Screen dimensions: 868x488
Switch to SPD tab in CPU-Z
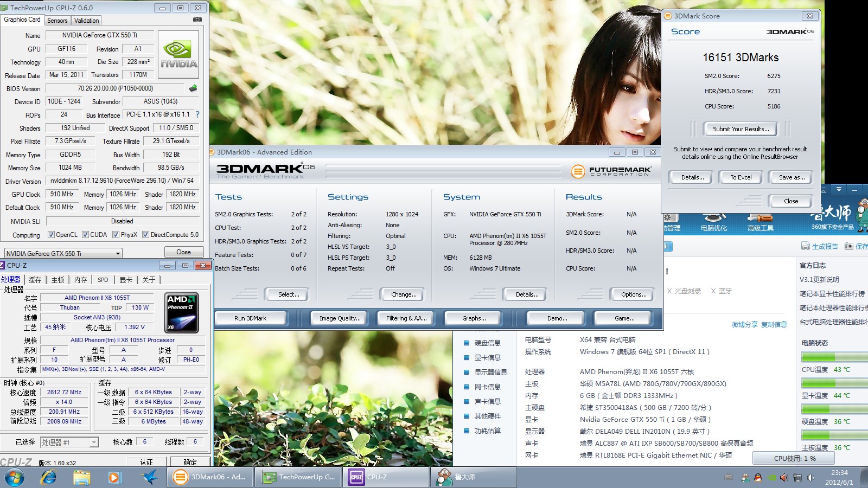tap(103, 280)
